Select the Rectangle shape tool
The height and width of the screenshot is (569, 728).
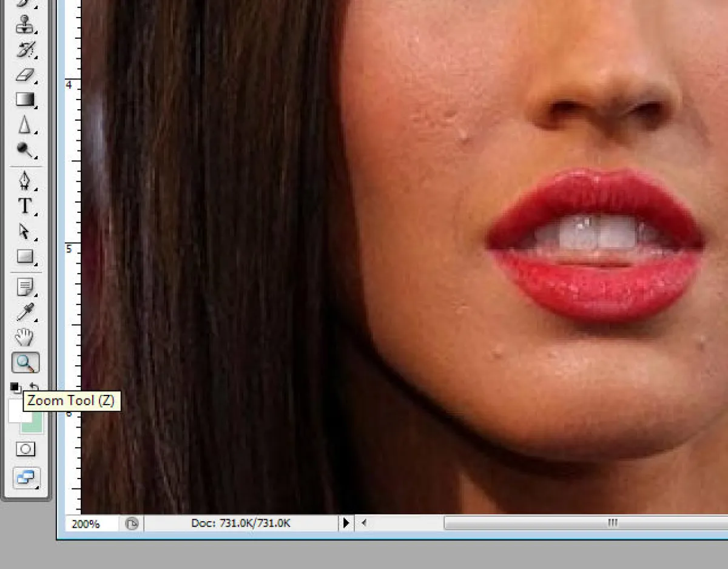pyautogui.click(x=24, y=257)
